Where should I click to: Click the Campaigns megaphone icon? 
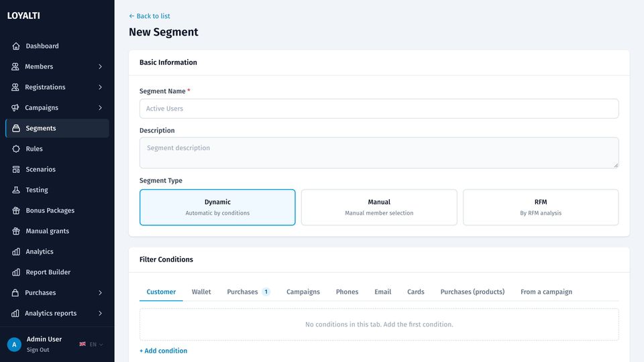(x=15, y=107)
